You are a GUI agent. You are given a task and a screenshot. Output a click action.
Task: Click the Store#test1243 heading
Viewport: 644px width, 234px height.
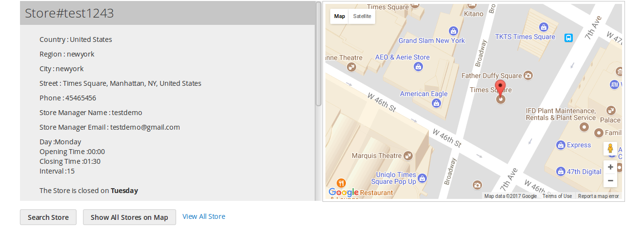69,13
